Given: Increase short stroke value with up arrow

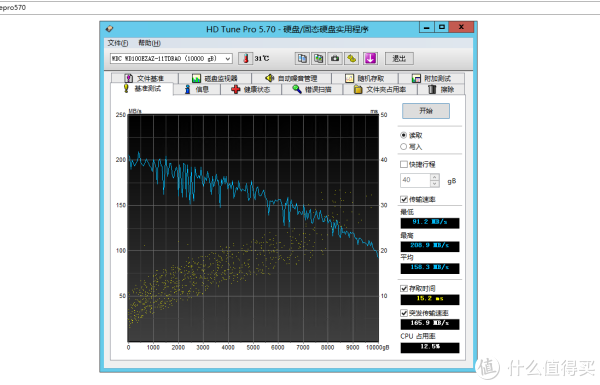Looking at the screenshot, I should click(434, 177).
